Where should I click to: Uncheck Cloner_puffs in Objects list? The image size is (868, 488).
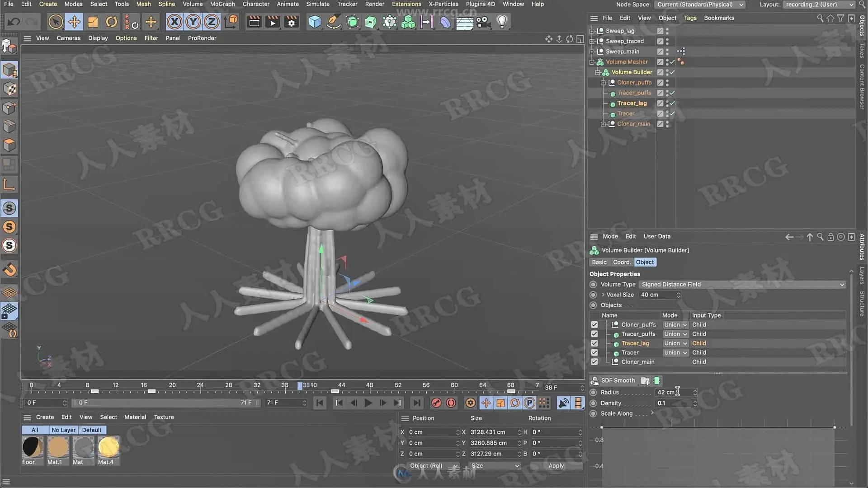(x=594, y=324)
